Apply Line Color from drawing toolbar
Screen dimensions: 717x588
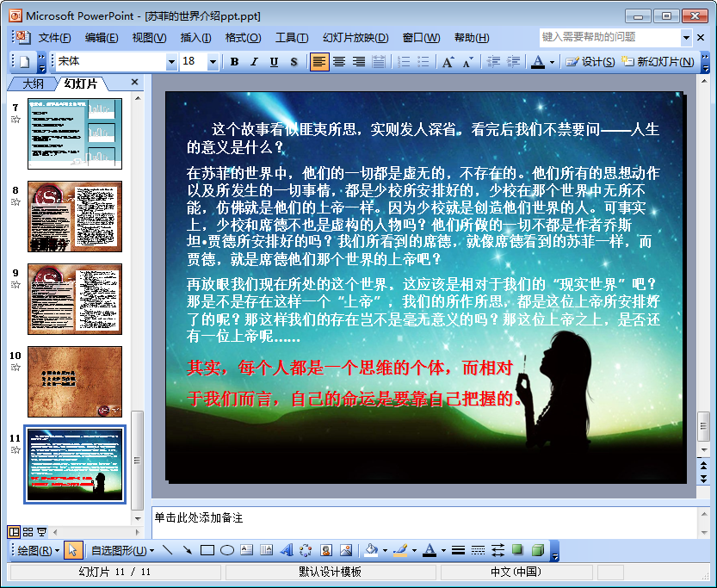400,550
